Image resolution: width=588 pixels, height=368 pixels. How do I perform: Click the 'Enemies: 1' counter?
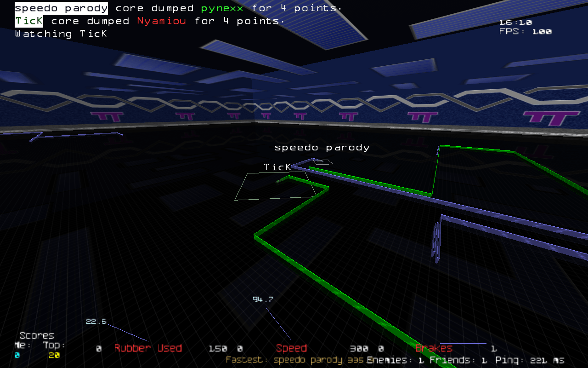395,360
